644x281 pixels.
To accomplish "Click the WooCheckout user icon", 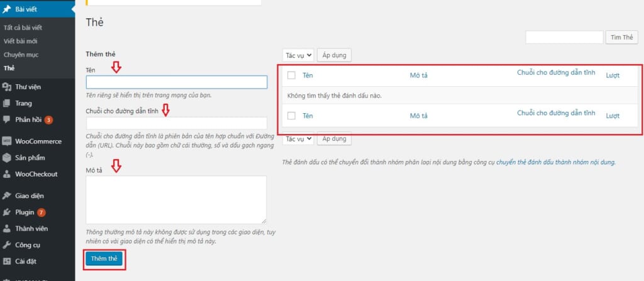I will (6, 174).
